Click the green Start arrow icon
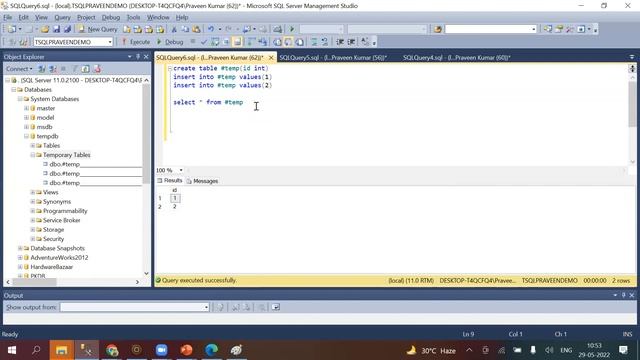 [x=292, y=29]
